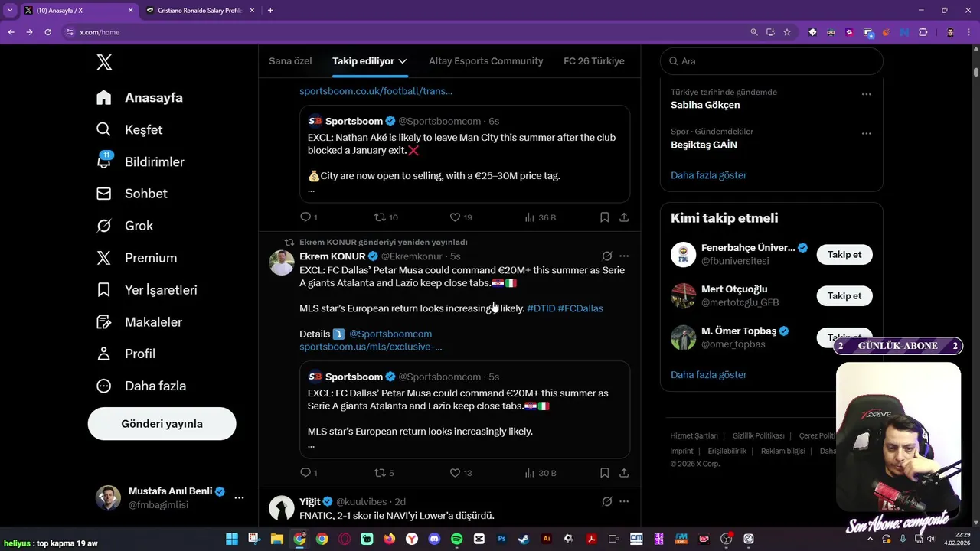Open more options on Ekrem KONUR post
Viewport: 980px width, 551px height.
(x=624, y=256)
